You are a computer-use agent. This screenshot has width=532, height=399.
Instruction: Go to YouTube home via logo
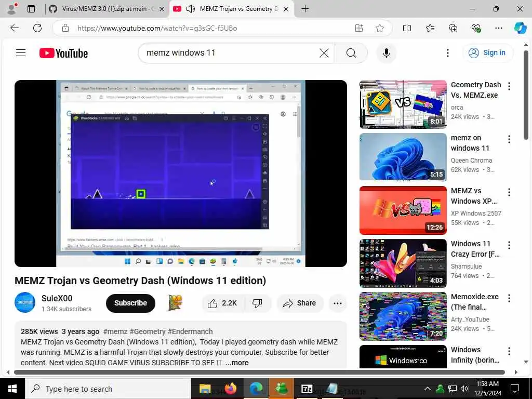pos(63,53)
